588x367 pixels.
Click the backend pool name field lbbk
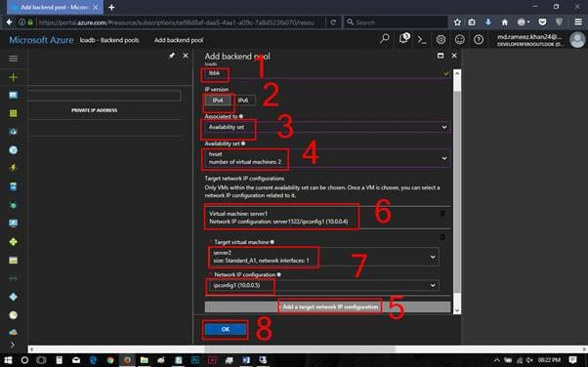pyautogui.click(x=327, y=73)
